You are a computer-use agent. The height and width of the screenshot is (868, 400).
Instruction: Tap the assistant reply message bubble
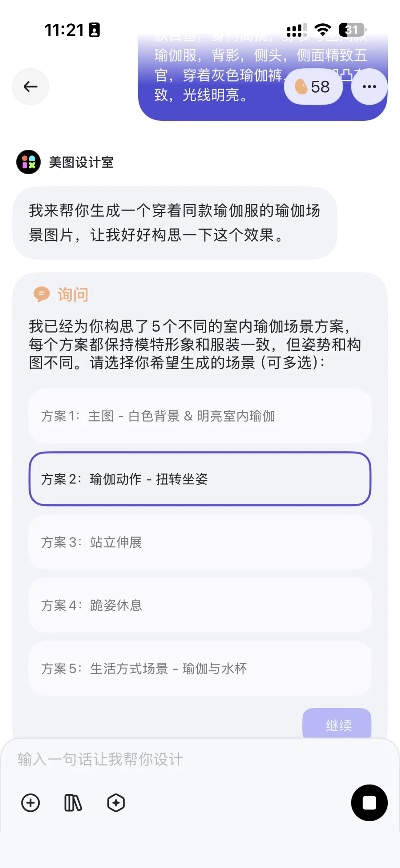(175, 223)
